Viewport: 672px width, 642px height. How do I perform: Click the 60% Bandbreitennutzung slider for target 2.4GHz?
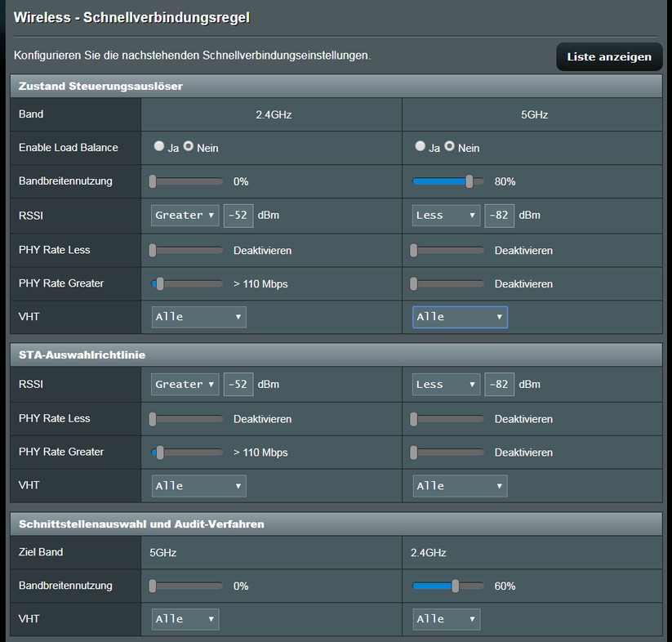click(x=456, y=586)
